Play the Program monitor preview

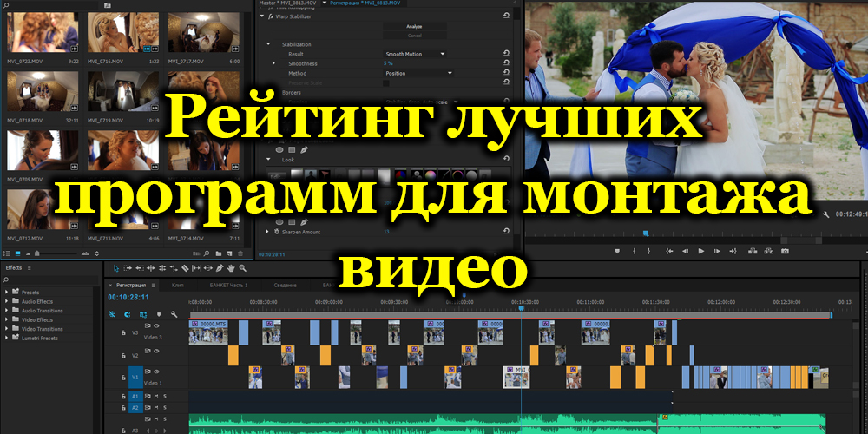point(700,251)
